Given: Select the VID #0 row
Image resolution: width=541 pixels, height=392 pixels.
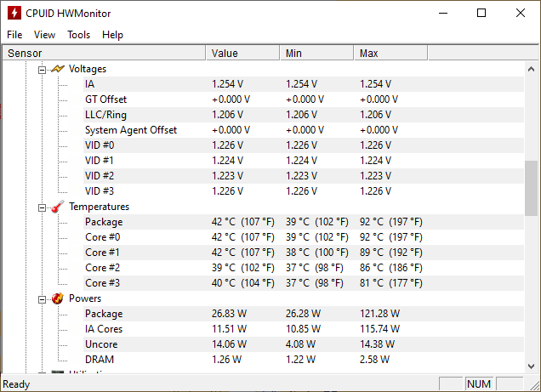Looking at the screenshot, I should [x=304, y=145].
